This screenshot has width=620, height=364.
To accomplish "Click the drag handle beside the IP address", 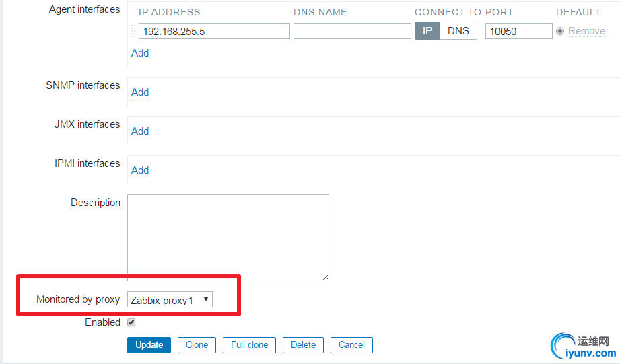I will tap(133, 31).
